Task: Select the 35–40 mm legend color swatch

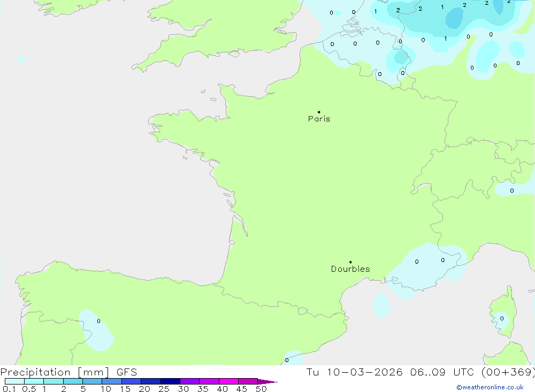Action: tap(209, 381)
